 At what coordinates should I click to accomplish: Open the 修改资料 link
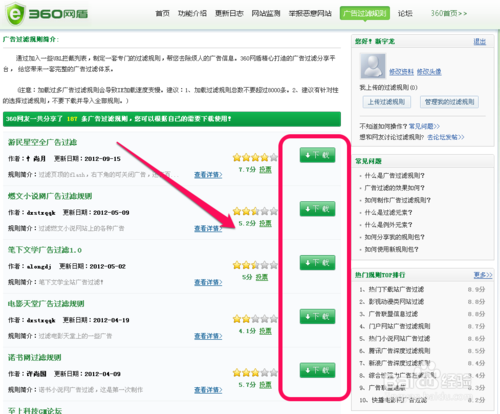401,72
